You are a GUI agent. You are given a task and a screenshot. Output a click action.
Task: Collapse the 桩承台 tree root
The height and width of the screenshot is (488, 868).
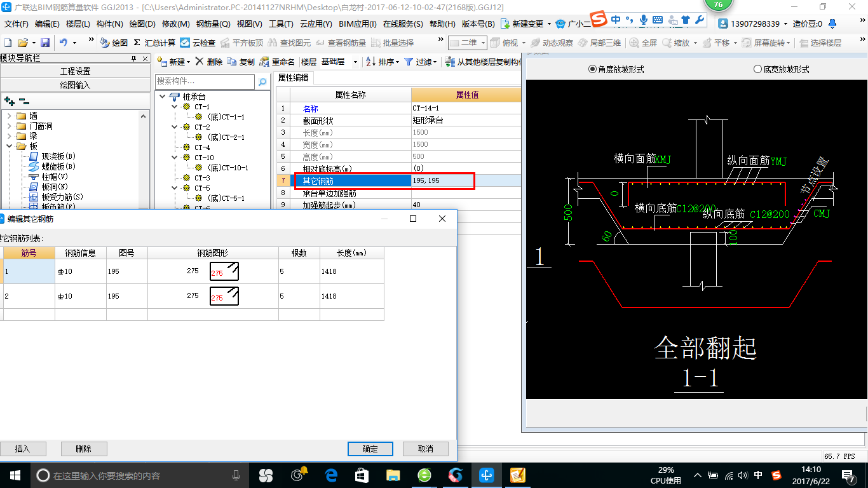coord(163,97)
